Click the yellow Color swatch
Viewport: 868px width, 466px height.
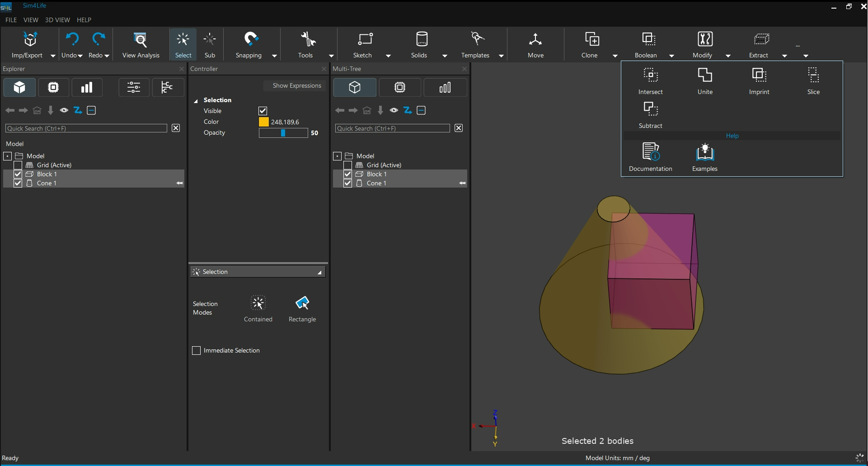pyautogui.click(x=263, y=122)
